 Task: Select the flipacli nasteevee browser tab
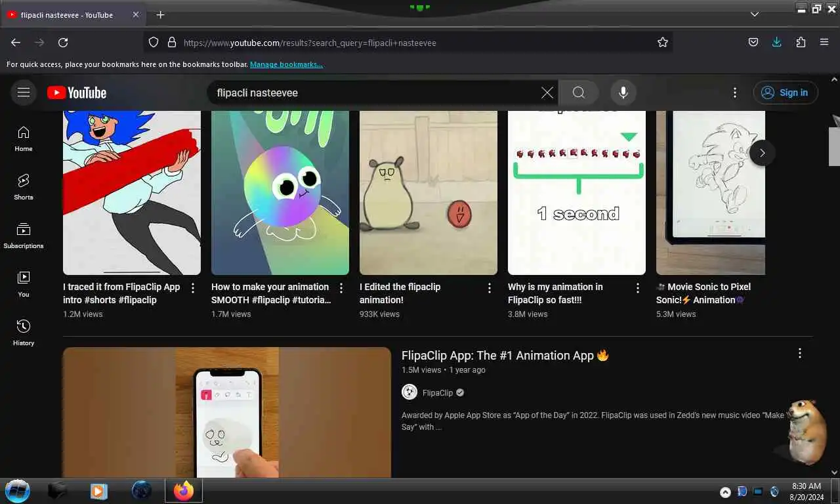[73, 14]
